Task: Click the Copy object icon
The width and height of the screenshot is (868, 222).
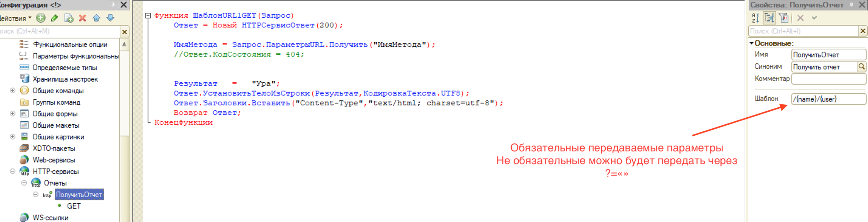Action: click(x=69, y=18)
